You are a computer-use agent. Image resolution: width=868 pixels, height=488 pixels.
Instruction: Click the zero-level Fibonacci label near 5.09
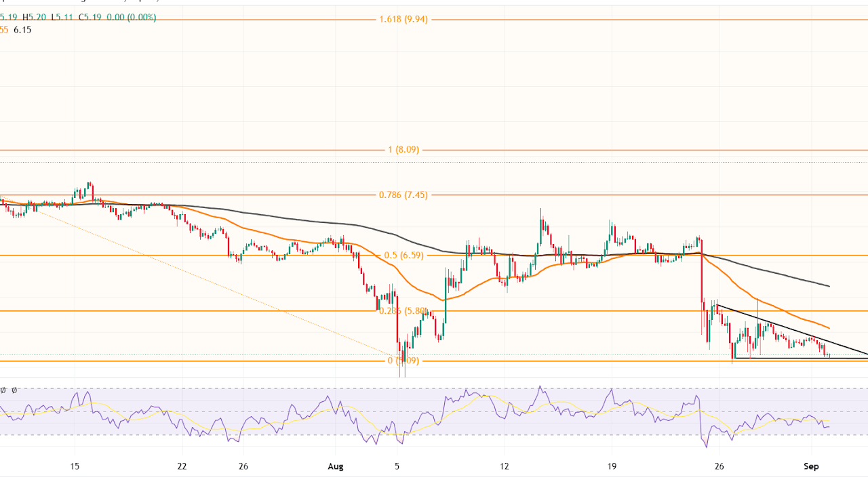(403, 361)
